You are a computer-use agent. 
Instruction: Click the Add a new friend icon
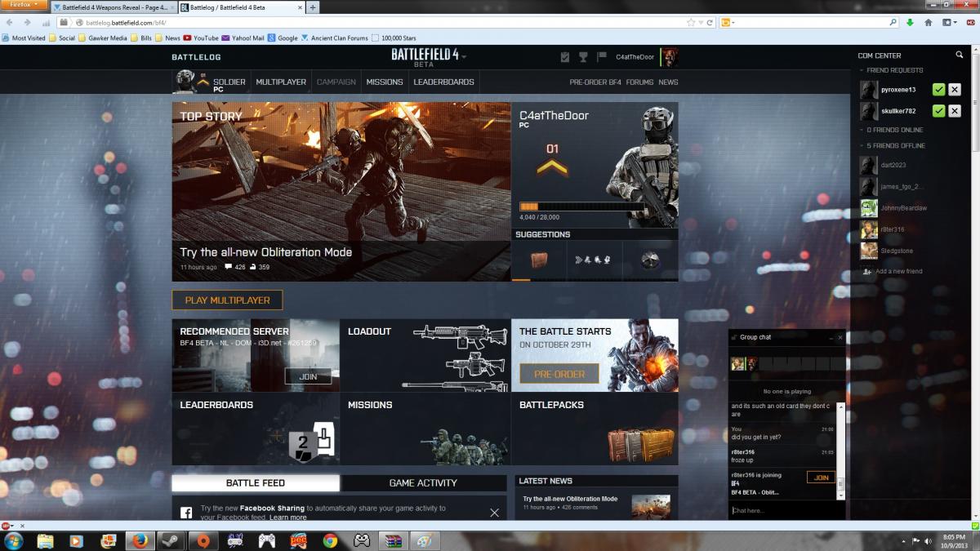coord(866,271)
